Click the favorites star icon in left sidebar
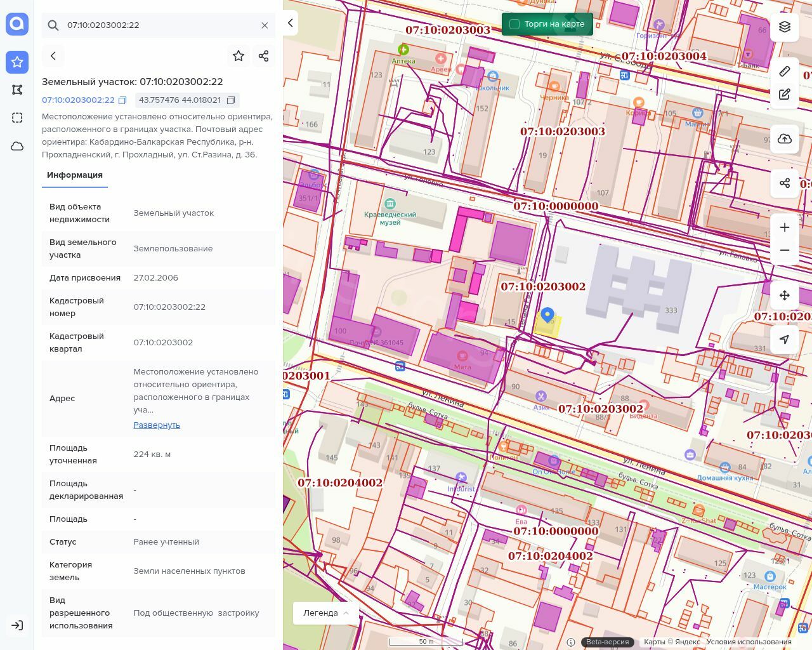The height and width of the screenshot is (650, 812). [17, 62]
